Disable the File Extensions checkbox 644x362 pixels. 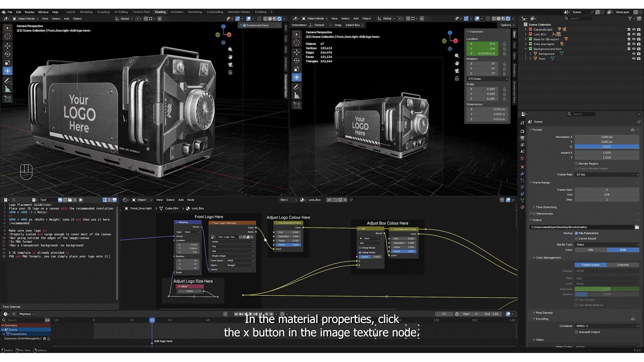tap(576, 233)
